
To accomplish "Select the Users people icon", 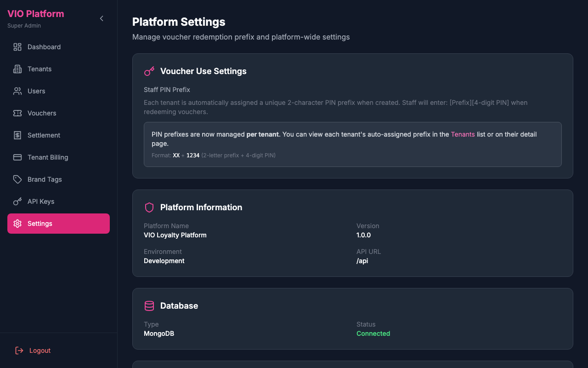I will pyautogui.click(x=17, y=91).
